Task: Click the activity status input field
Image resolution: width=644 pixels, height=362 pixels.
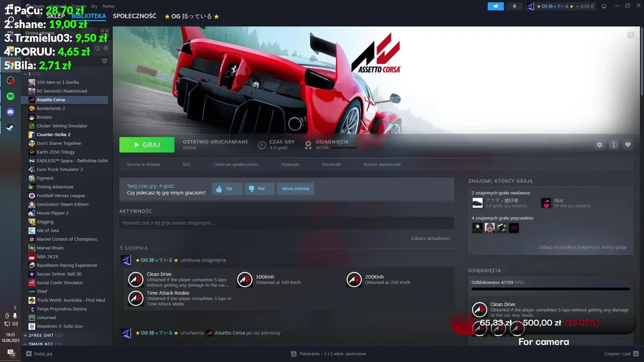Action: point(286,223)
